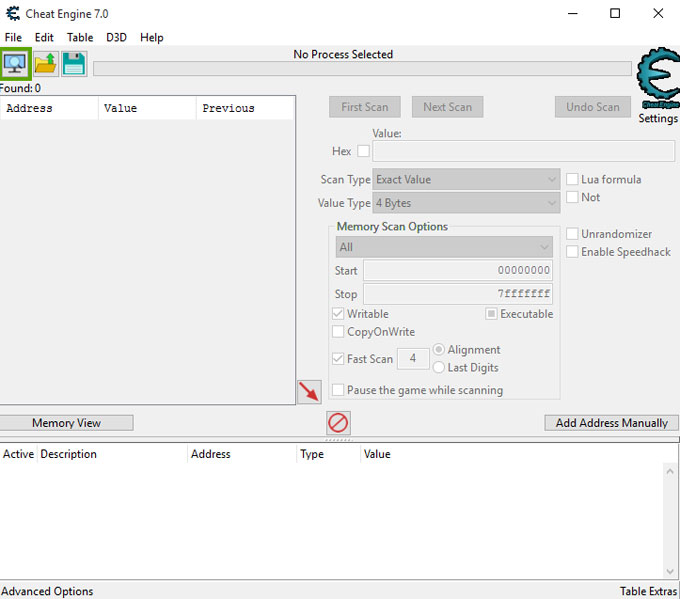Enable the Lua formula checkbox
This screenshot has height=599, width=680.
pyautogui.click(x=572, y=179)
